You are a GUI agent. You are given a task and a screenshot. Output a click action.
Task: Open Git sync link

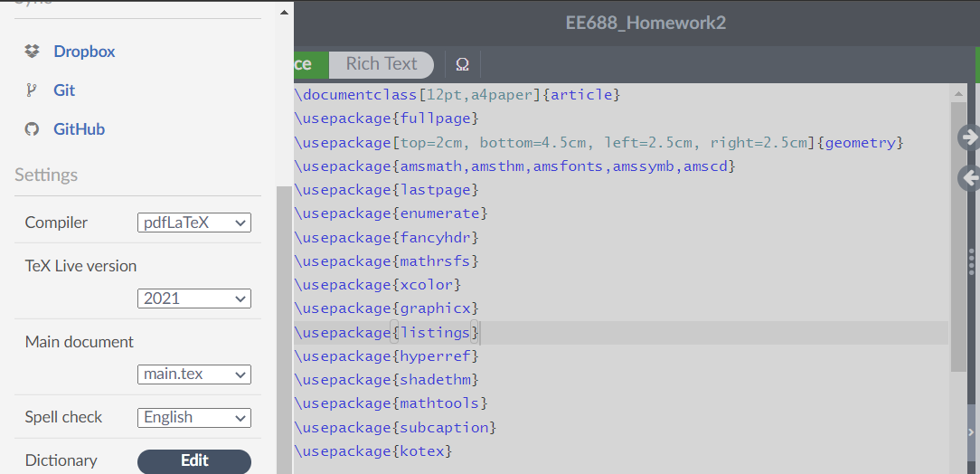[64, 90]
